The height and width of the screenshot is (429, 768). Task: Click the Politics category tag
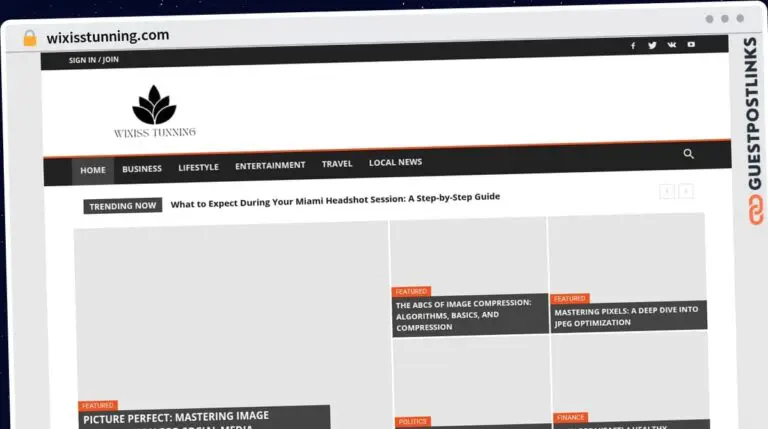click(412, 422)
